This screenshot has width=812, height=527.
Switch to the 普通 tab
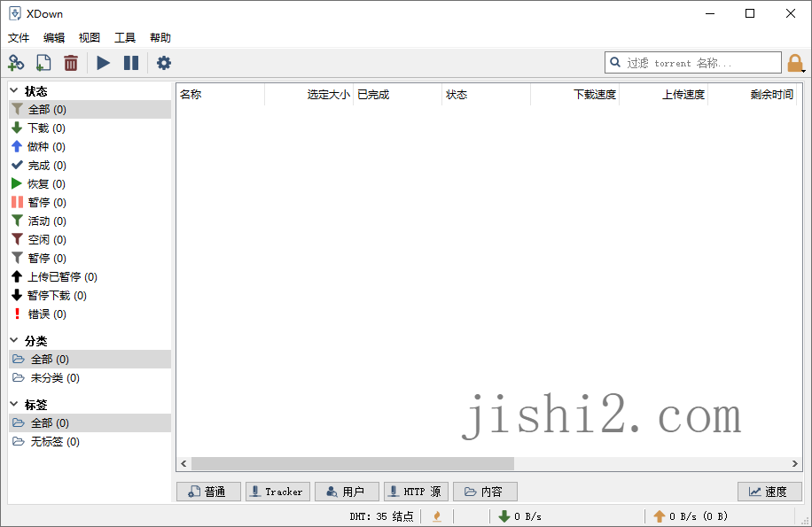[208, 492]
